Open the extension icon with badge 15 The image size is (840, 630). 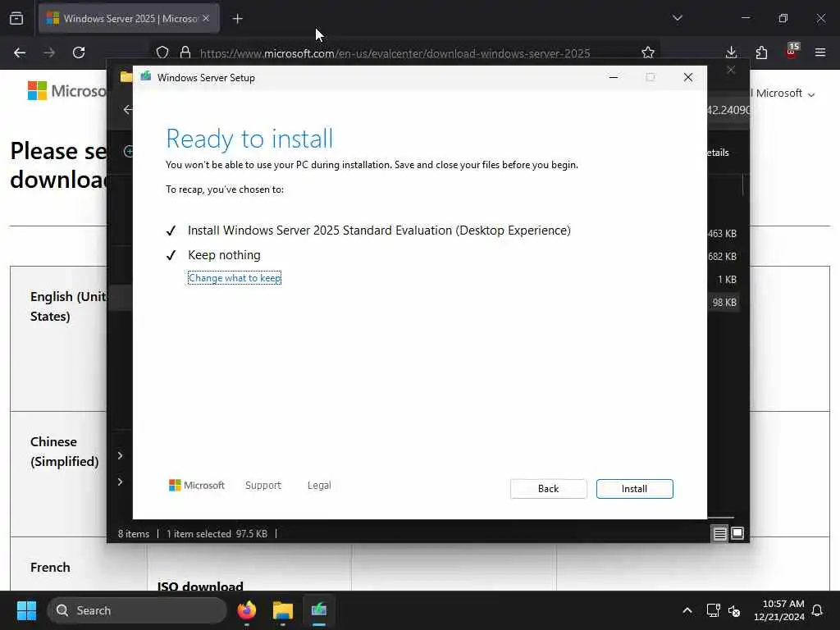point(792,52)
